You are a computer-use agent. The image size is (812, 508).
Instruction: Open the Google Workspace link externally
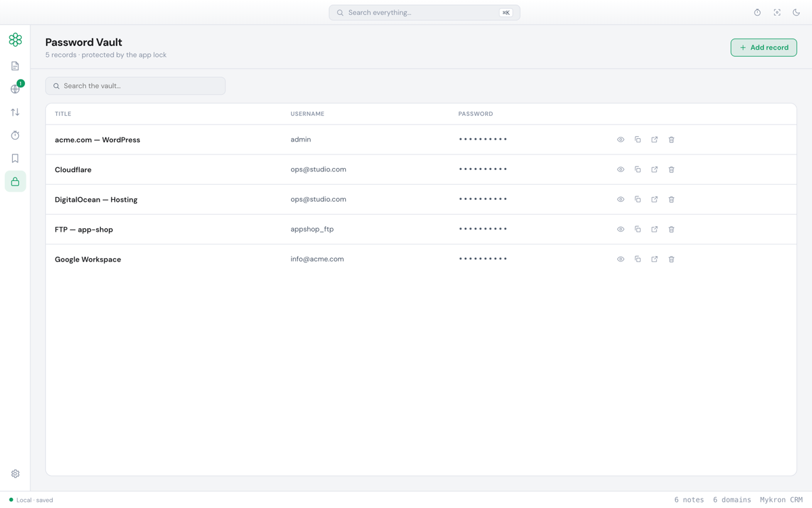tap(654, 259)
